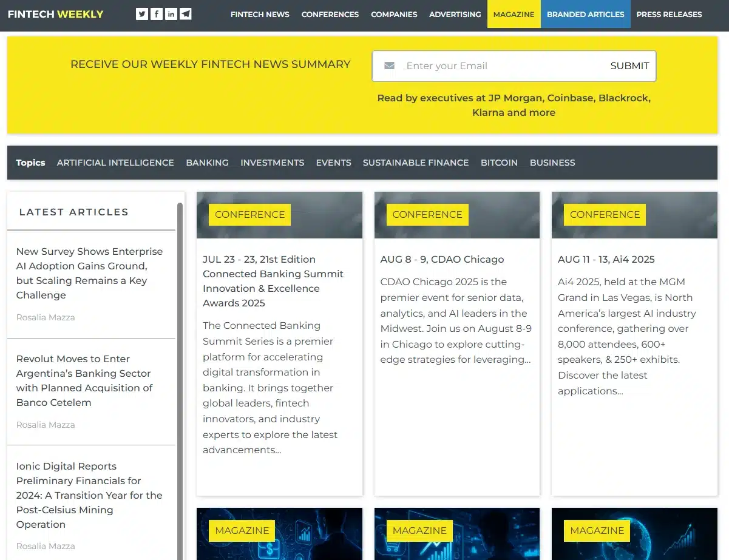Open the Revolut Argentina Banco Cetelem article
This screenshot has height=560, width=729.
[84, 380]
